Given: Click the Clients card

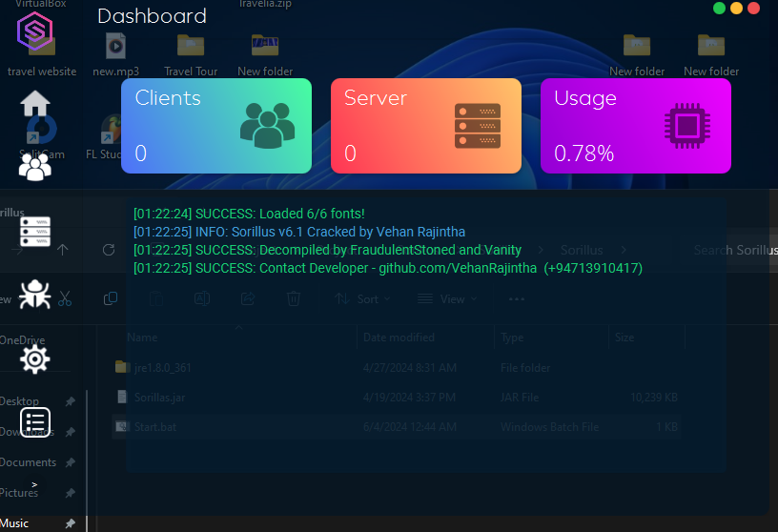Looking at the screenshot, I should (216, 126).
